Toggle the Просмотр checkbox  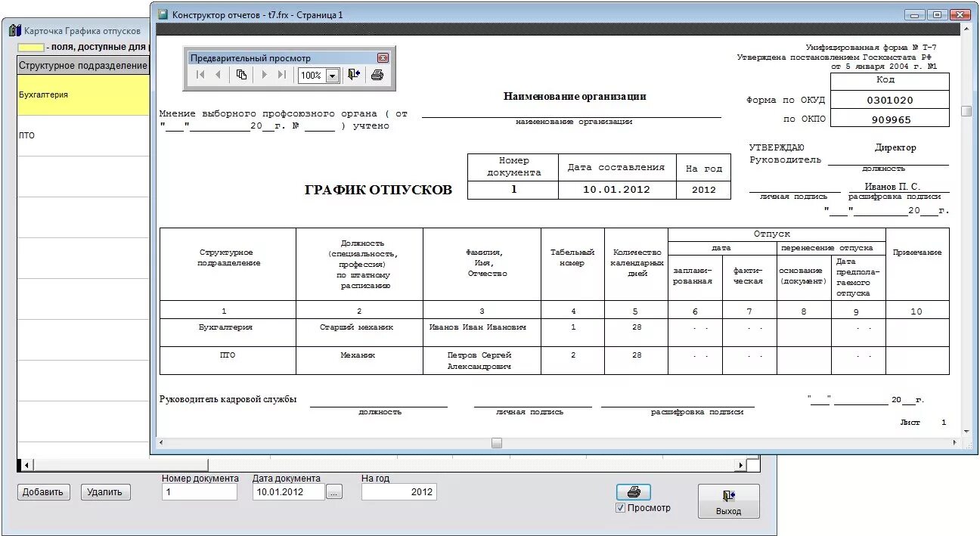(x=620, y=508)
